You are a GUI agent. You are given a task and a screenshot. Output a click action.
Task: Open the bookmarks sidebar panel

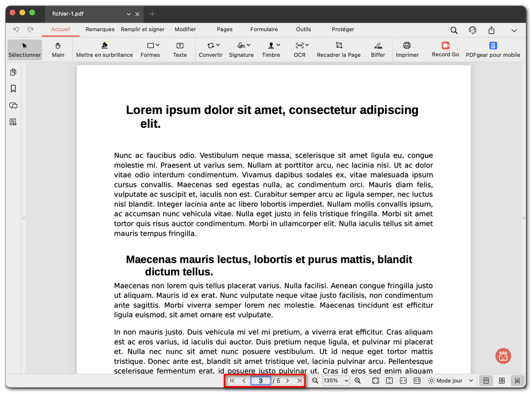[13, 89]
